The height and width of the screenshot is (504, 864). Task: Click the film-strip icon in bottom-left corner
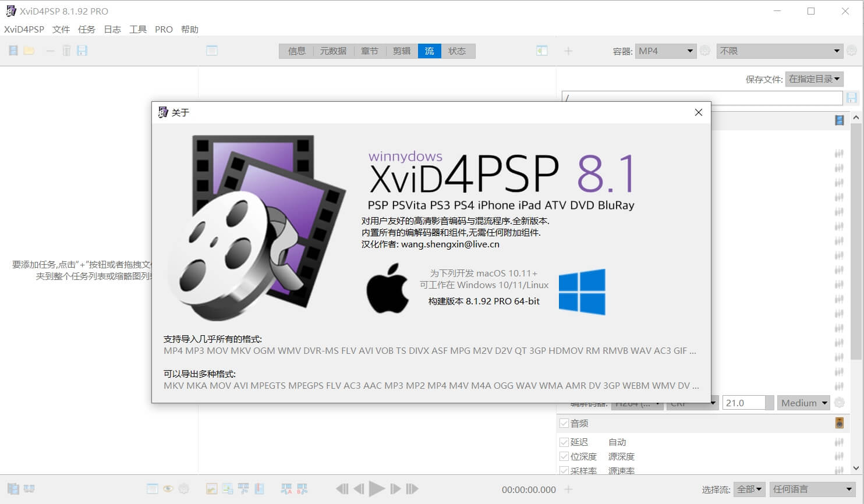tap(13, 489)
